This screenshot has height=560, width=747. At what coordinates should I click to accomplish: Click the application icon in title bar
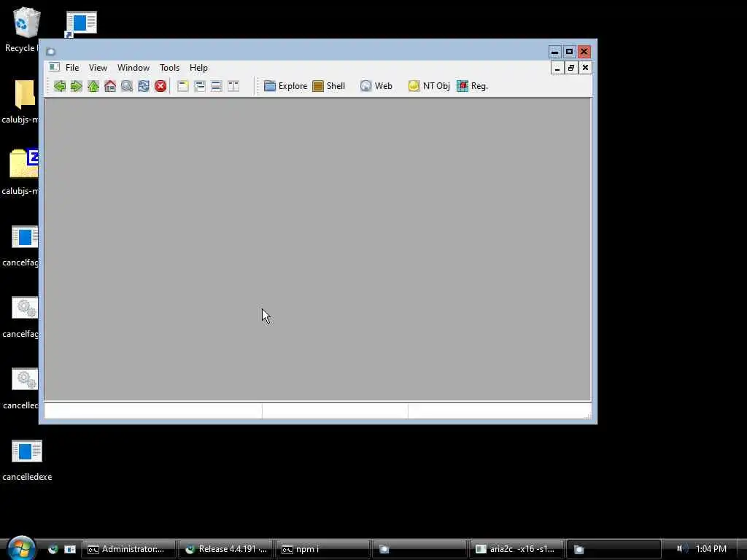point(51,52)
